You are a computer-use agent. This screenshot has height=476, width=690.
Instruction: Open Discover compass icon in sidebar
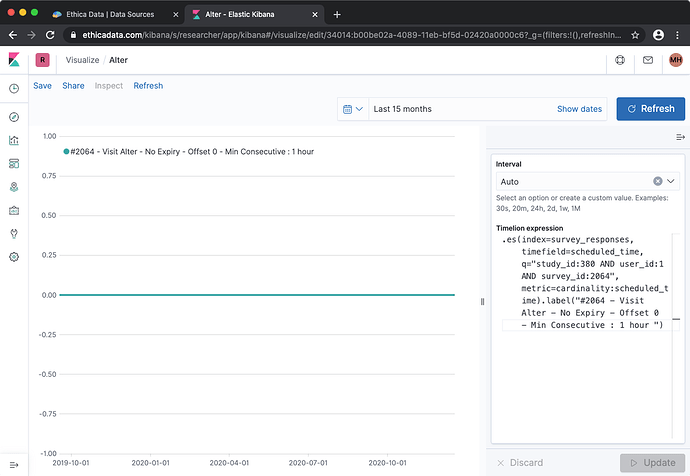[x=14, y=117]
